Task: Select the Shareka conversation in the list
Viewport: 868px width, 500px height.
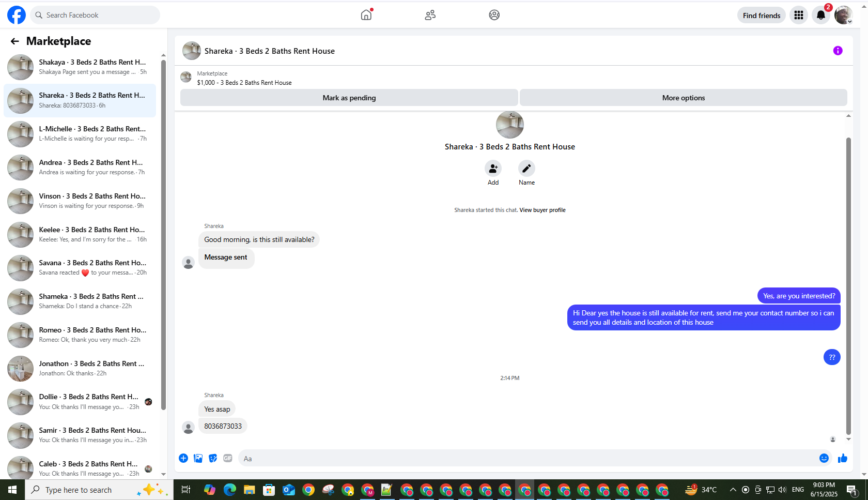Action: click(x=80, y=100)
